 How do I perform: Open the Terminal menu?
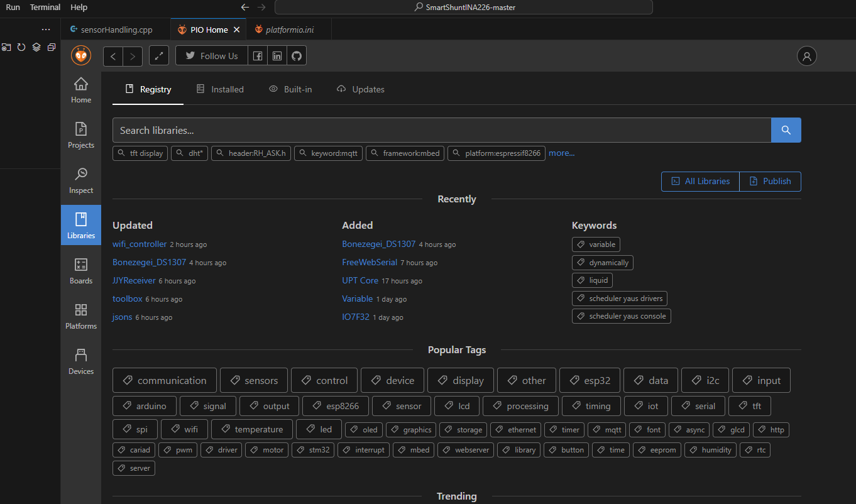[x=45, y=8]
